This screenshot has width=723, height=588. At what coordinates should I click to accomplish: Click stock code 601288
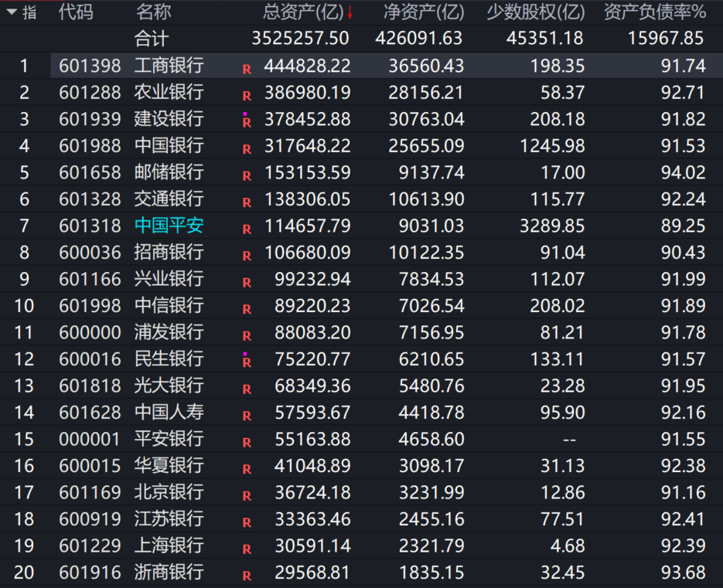click(x=90, y=93)
